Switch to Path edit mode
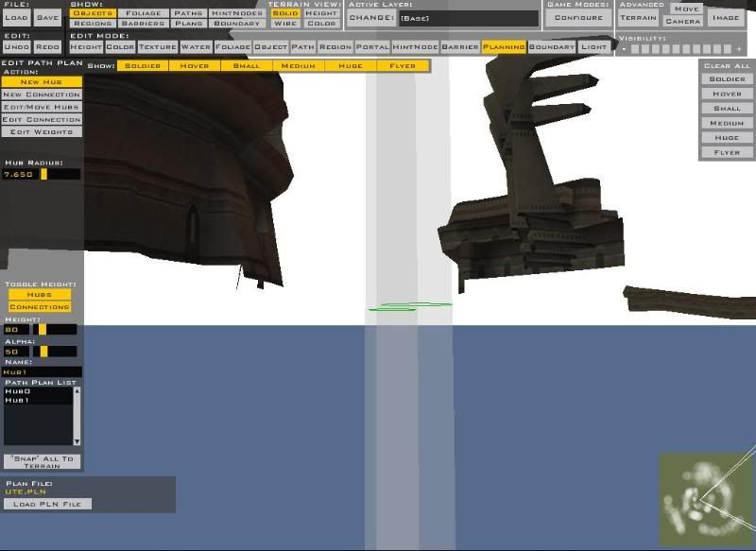 [x=302, y=46]
